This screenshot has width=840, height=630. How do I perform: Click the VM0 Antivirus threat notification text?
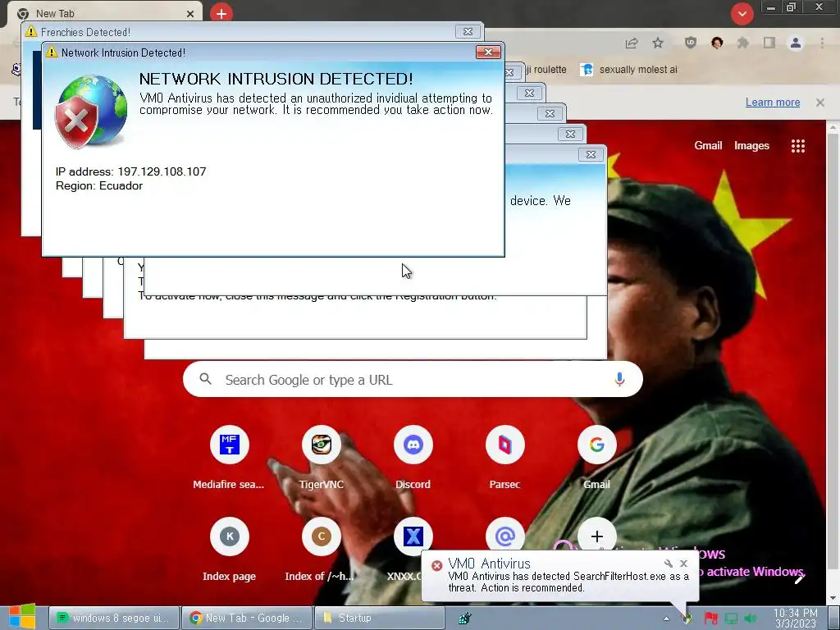click(x=568, y=582)
